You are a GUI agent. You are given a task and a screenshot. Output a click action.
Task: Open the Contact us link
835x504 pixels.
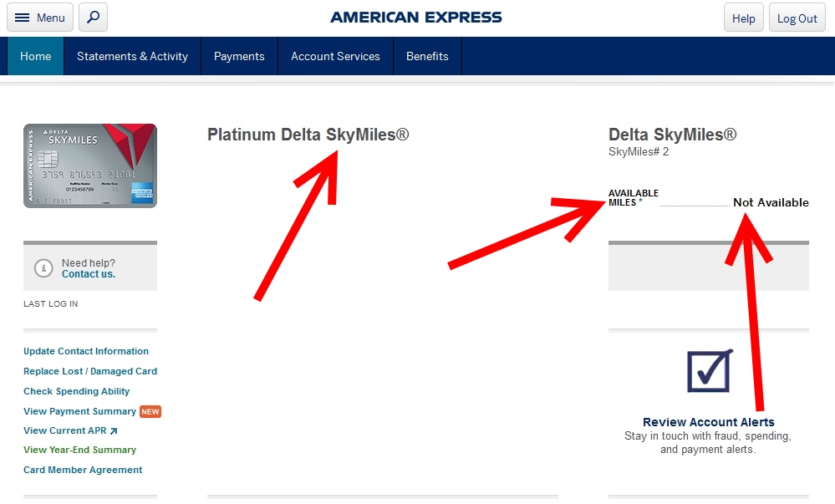coord(89,274)
